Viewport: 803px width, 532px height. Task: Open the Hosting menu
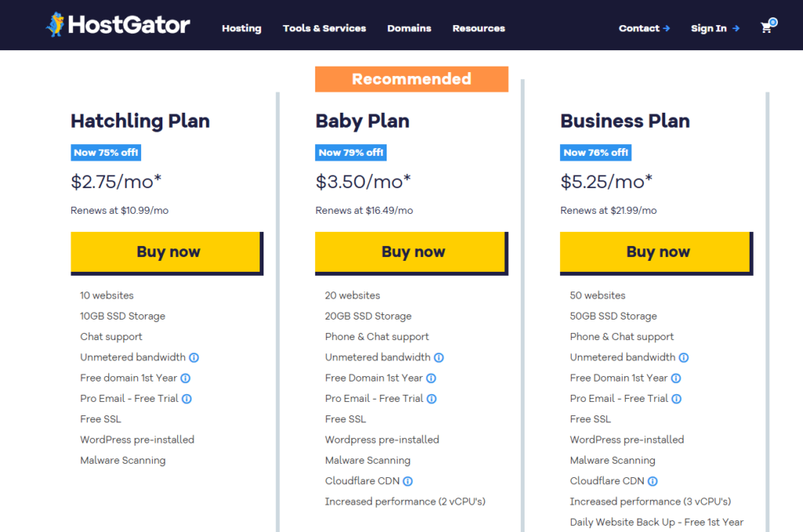tap(242, 29)
